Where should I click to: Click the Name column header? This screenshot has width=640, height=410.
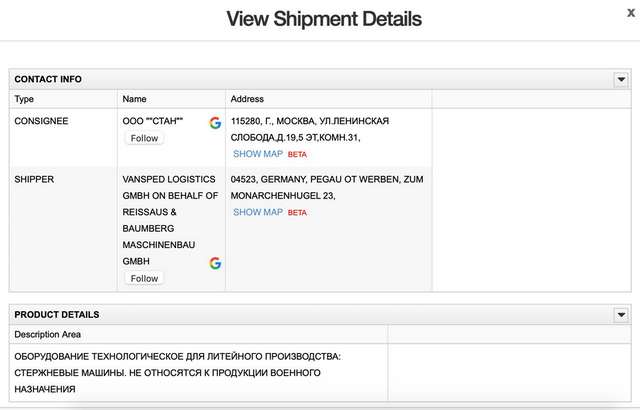[x=133, y=99]
